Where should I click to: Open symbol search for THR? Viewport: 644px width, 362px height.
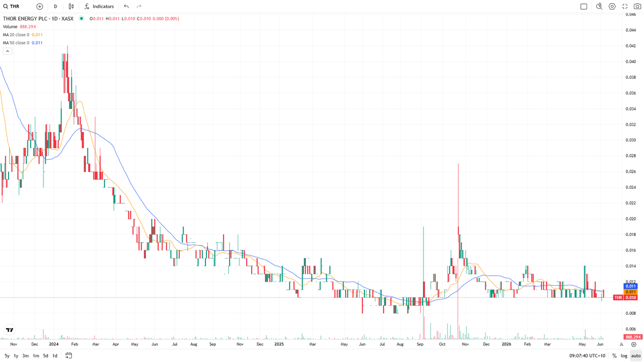12,6
